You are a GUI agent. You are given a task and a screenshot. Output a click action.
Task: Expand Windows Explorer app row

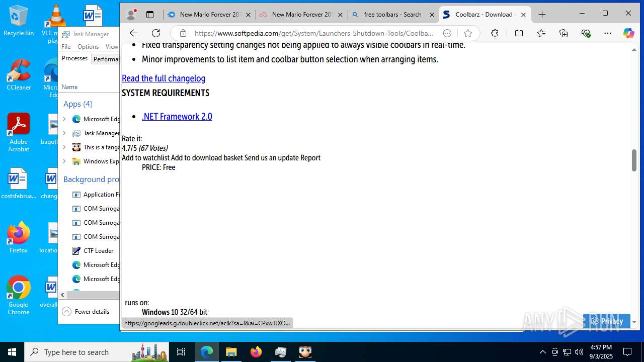pyautogui.click(x=64, y=161)
